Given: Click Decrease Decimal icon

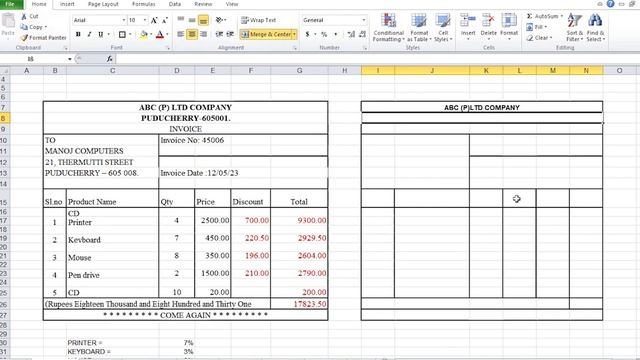Looking at the screenshot, I should click(362, 34).
